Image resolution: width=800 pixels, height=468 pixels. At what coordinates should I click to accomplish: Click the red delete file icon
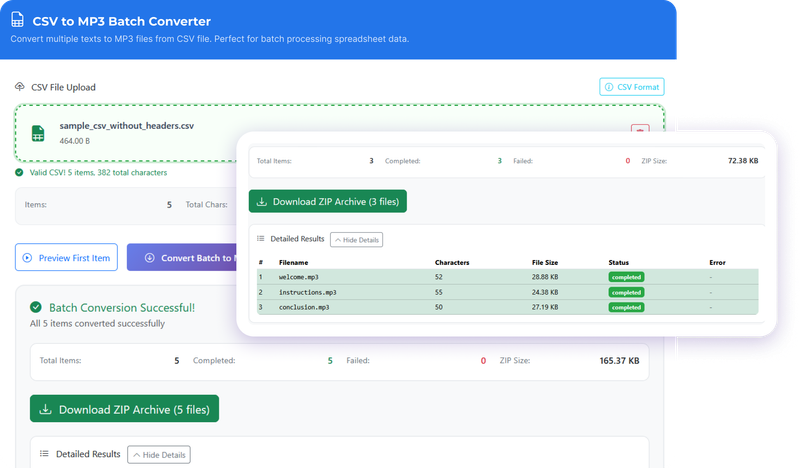pos(640,131)
